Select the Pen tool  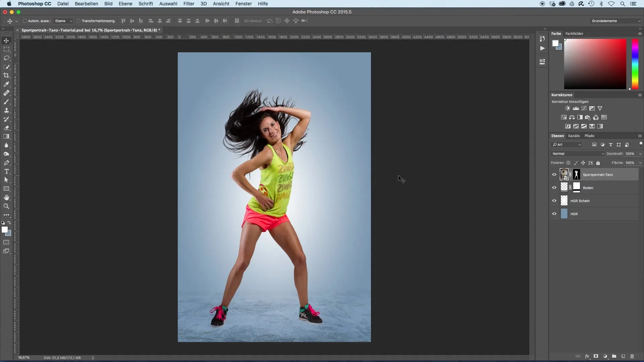6,163
